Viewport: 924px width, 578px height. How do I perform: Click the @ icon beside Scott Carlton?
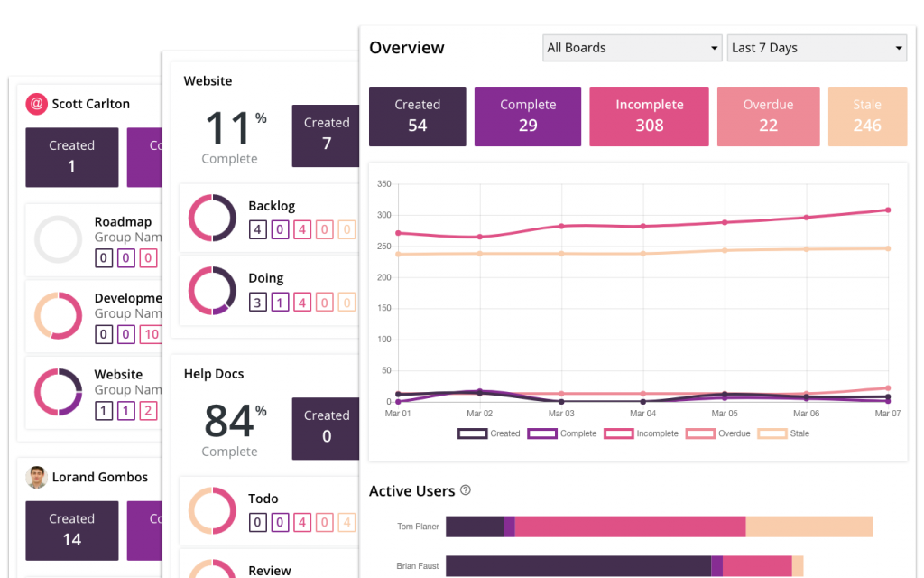click(35, 104)
